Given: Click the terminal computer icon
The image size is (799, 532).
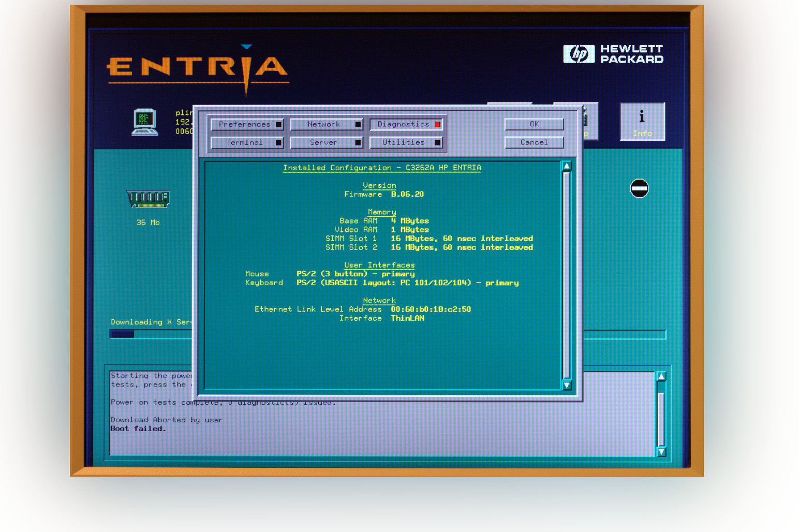Looking at the screenshot, I should (x=144, y=122).
